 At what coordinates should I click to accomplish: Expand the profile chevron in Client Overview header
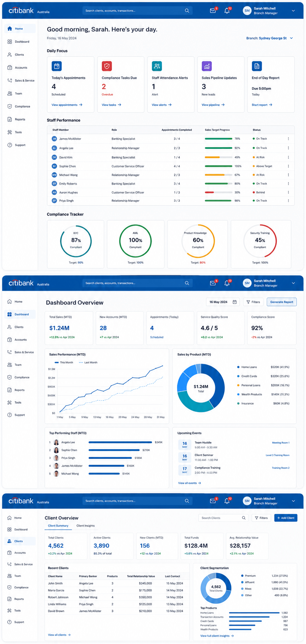[293, 501]
